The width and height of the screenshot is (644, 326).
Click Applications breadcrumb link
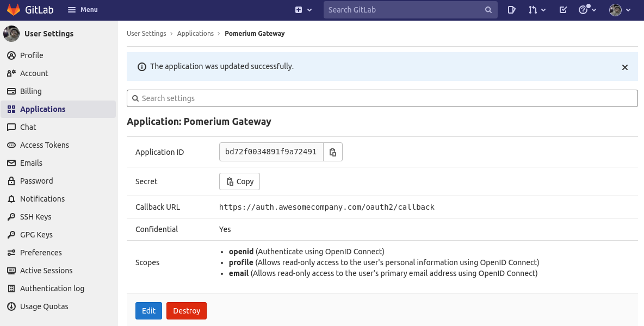[195, 34]
